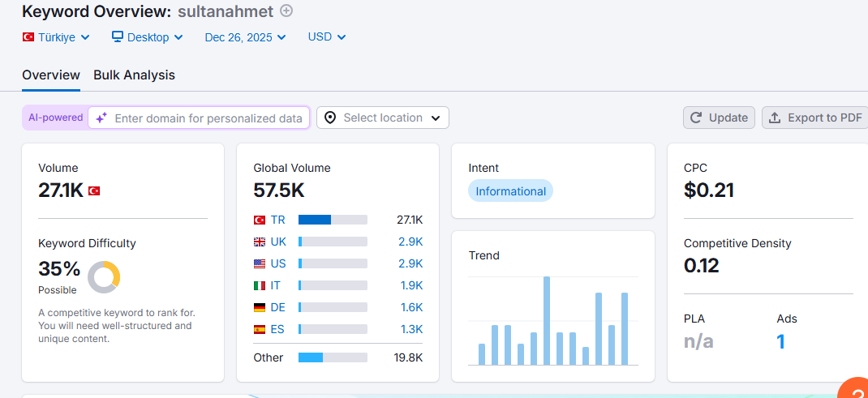Click the Desktop monitor icon
This screenshot has width=868, height=398.
pyautogui.click(x=118, y=36)
